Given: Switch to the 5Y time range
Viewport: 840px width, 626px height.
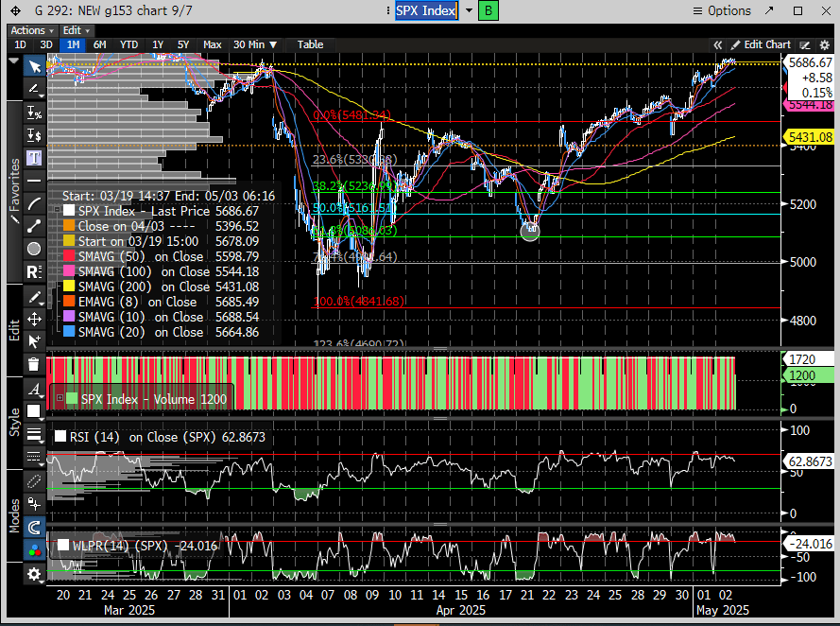Looking at the screenshot, I should (183, 44).
